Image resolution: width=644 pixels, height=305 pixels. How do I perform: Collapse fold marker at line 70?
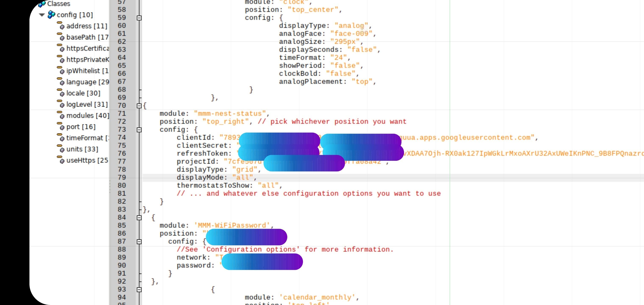tap(139, 106)
